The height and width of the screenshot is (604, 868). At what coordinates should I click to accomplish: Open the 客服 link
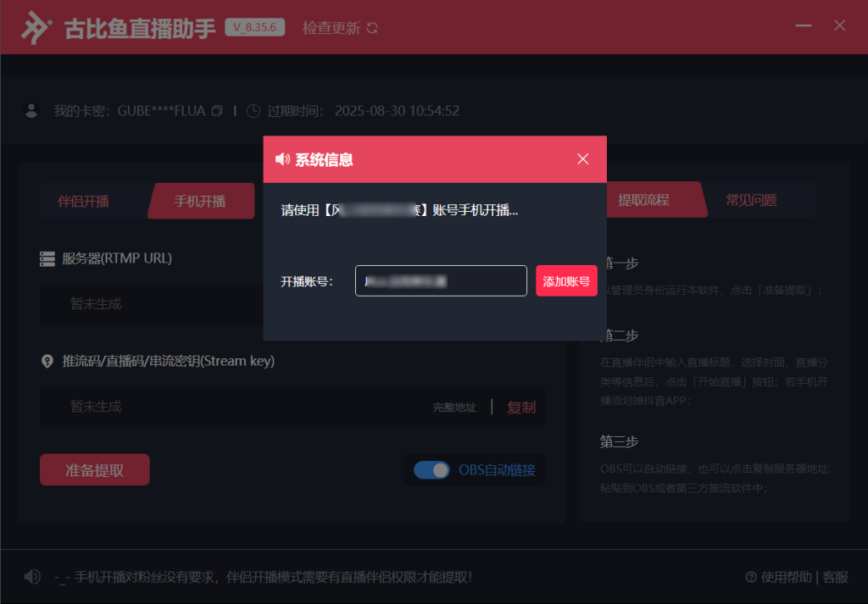pyautogui.click(x=835, y=577)
